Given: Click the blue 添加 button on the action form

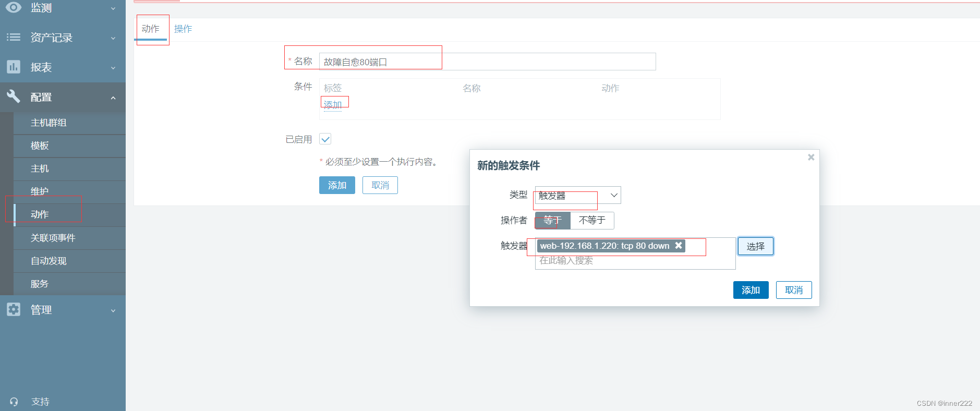Looking at the screenshot, I should [x=337, y=185].
